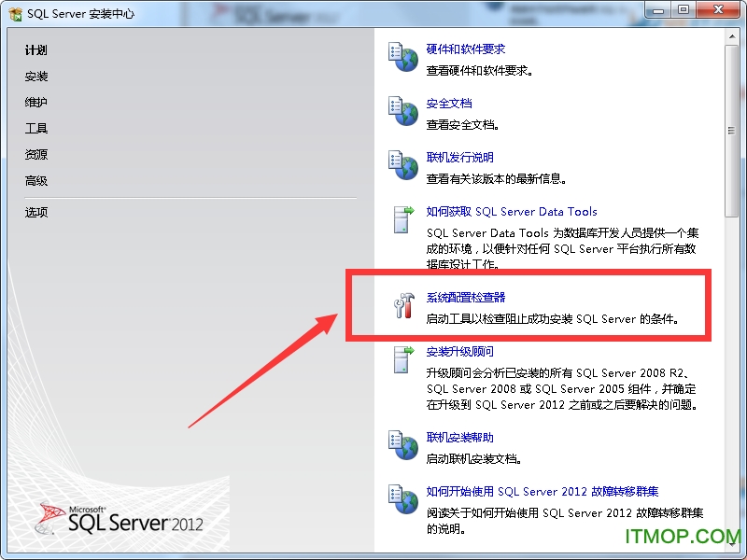Click the SQL Server title bar icon
The width and height of the screenshot is (747, 560).
tap(13, 12)
